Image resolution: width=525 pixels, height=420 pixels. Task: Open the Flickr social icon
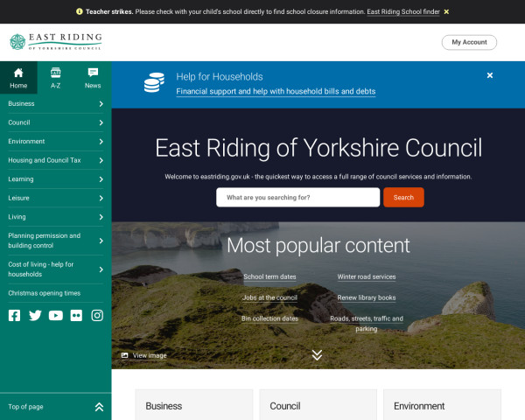(x=77, y=316)
